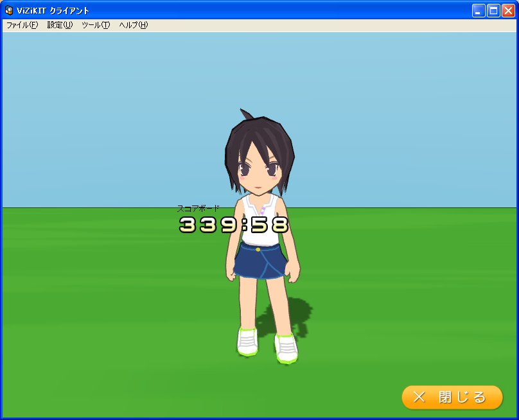The height and width of the screenshot is (420, 519).
Task: Click the スコアボード label
Action: (198, 209)
